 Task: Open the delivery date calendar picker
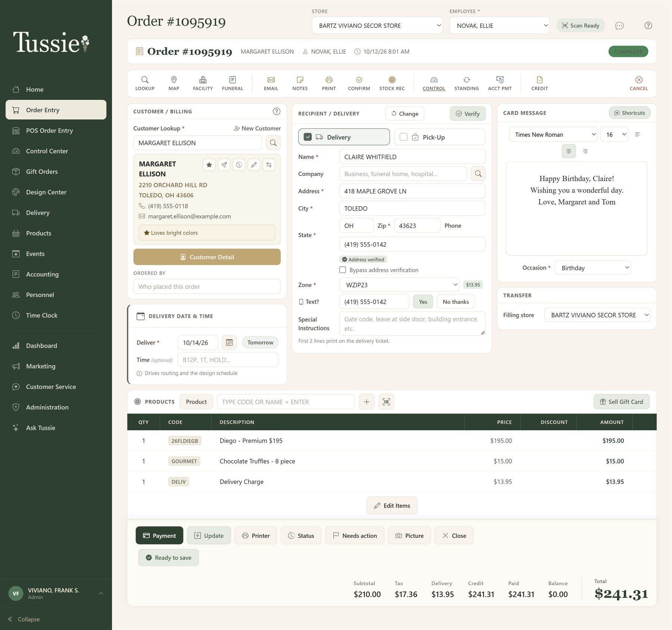point(229,343)
